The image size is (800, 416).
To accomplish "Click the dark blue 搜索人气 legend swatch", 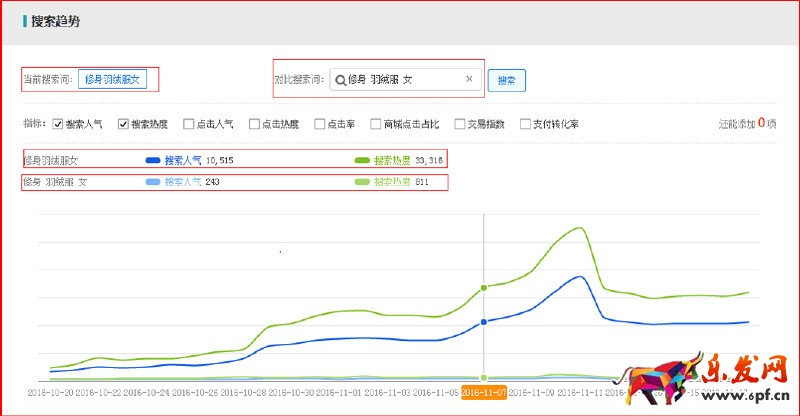I will click(153, 160).
